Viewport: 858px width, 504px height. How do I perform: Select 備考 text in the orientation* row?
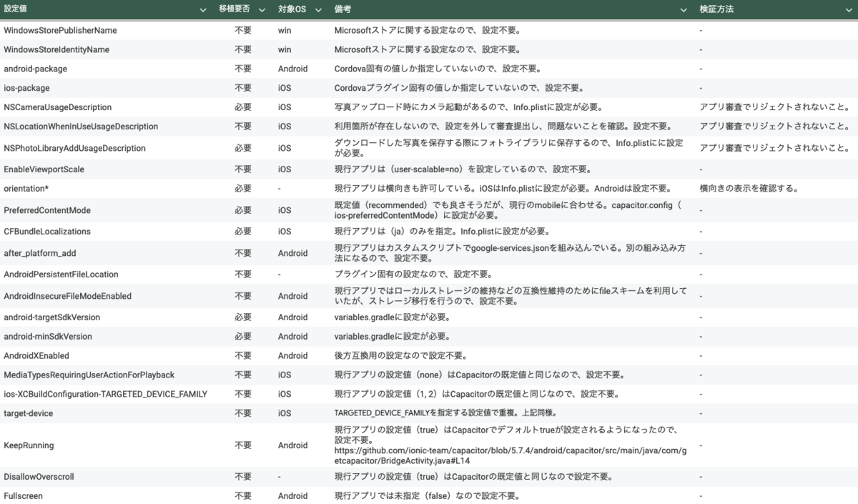tap(503, 189)
